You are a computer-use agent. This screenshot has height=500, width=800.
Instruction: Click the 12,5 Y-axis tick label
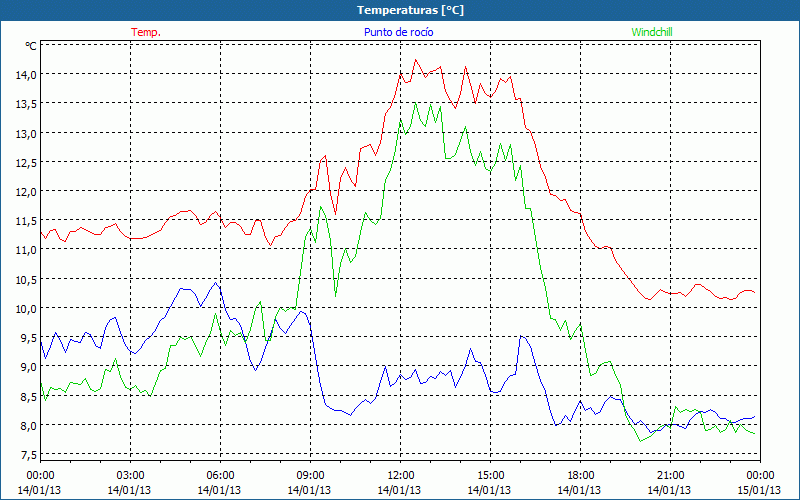[25, 162]
